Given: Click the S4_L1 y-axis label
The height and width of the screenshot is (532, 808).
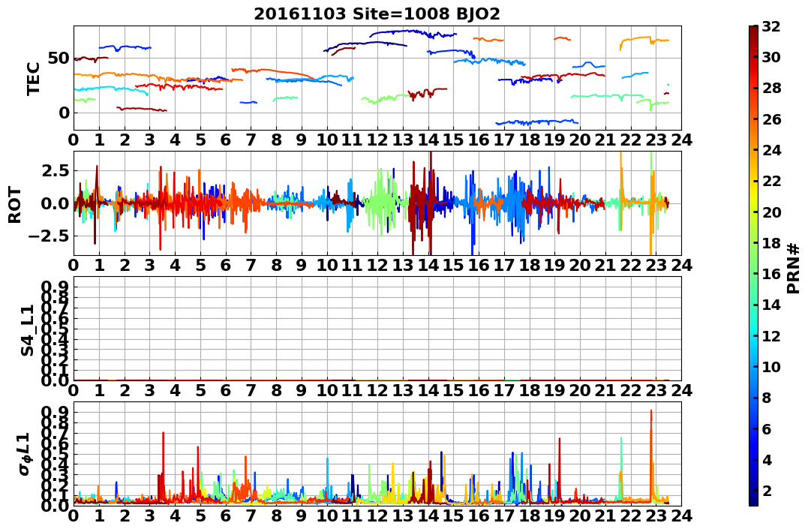Looking at the screenshot, I should pyautogui.click(x=27, y=330).
